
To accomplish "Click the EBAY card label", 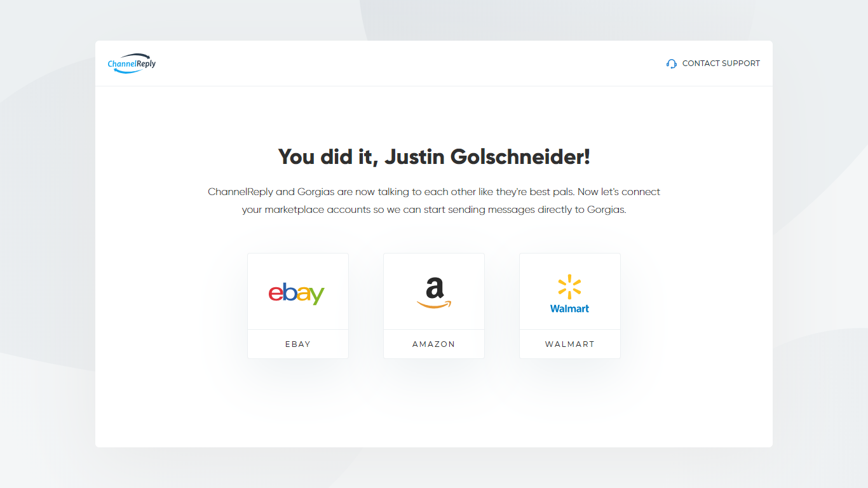I will pos(298,344).
